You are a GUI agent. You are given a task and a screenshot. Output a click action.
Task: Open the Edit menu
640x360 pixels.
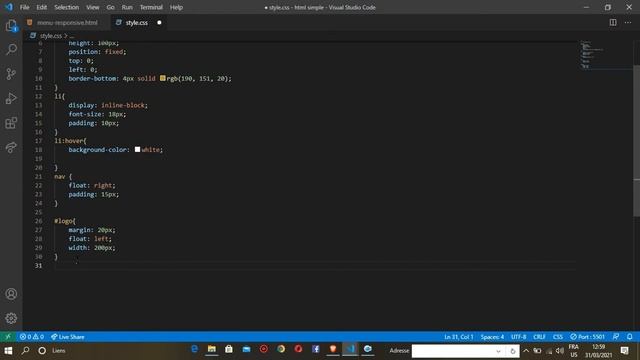tap(42, 7)
